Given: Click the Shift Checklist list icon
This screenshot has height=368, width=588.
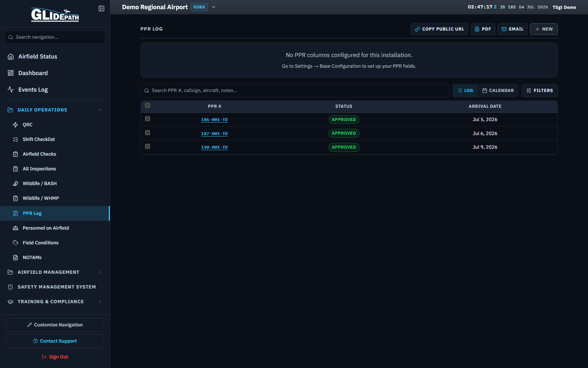Looking at the screenshot, I should (15, 139).
